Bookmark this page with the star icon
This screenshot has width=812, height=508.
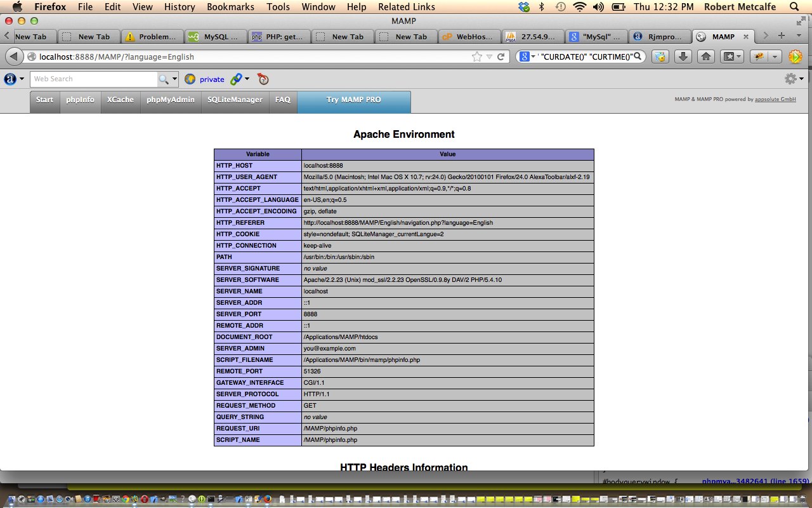point(476,57)
